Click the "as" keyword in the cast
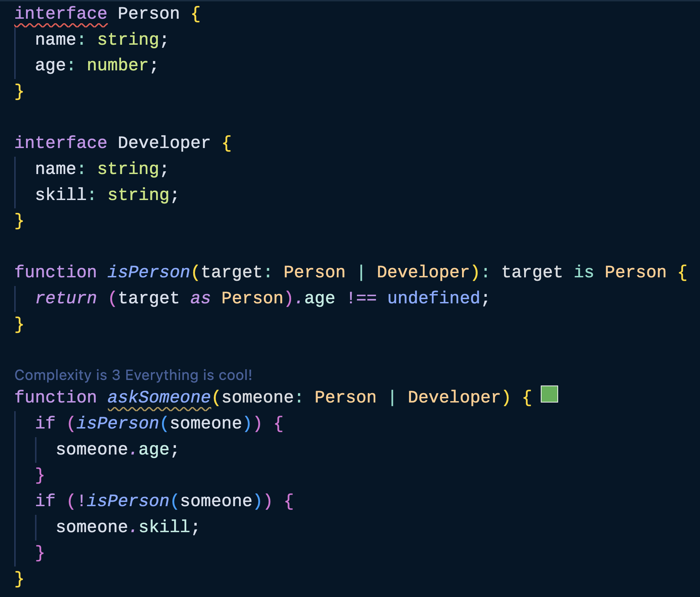The width and height of the screenshot is (700, 597). coord(200,298)
